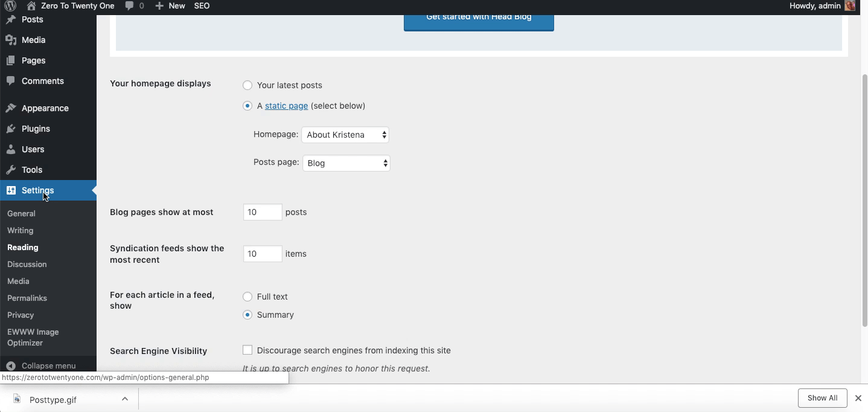868x412 pixels.
Task: Select the Your latest posts radio button
Action: coord(247,85)
